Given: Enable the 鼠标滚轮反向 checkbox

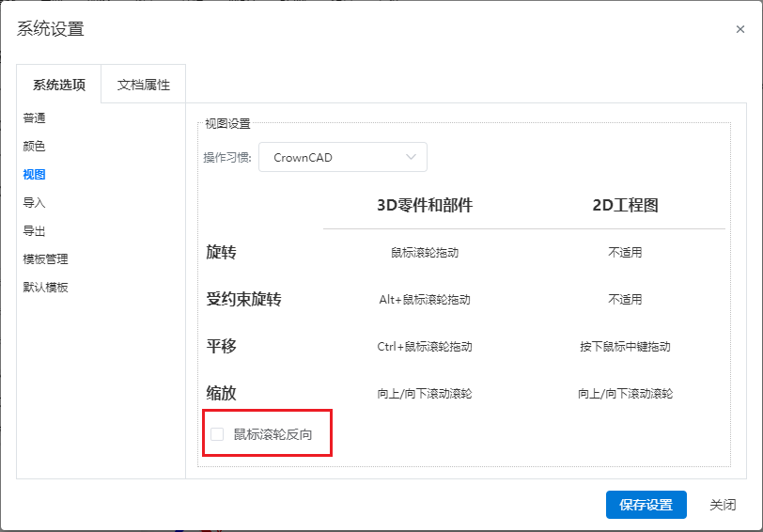Looking at the screenshot, I should click(x=217, y=434).
